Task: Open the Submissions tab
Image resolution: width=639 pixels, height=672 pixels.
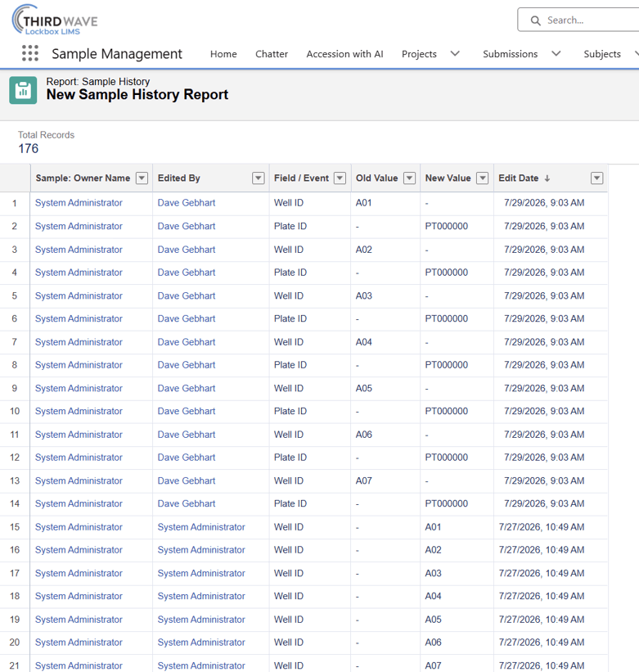Action: coord(510,54)
